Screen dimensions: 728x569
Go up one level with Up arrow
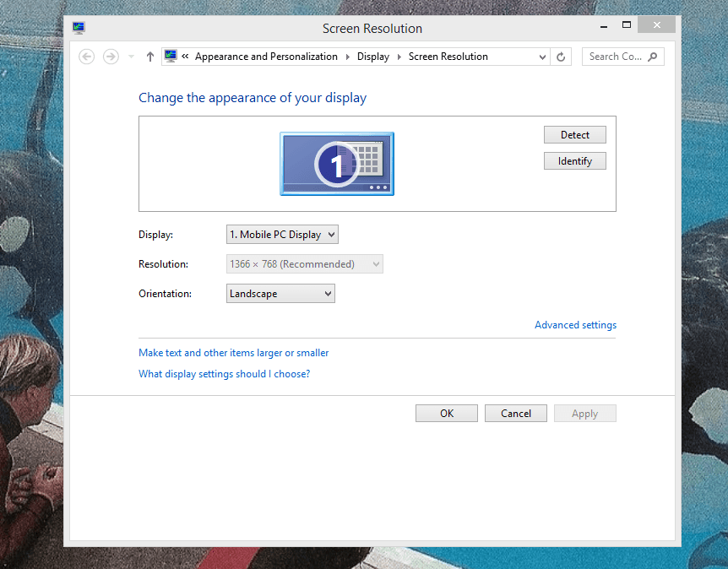click(150, 57)
